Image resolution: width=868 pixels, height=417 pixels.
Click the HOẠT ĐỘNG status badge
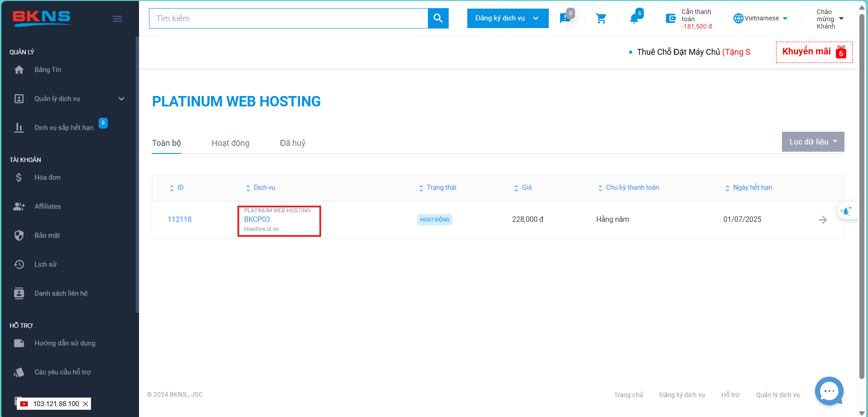435,220
